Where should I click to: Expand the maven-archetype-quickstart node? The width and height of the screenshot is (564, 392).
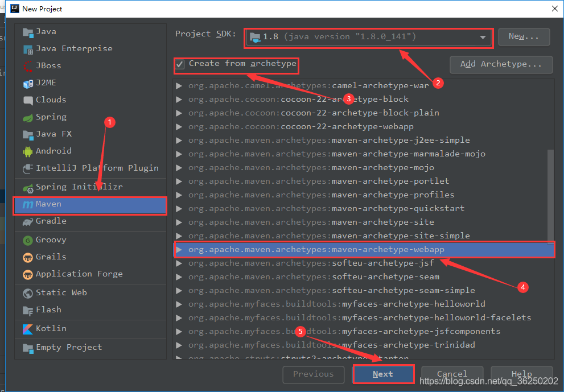tap(179, 209)
